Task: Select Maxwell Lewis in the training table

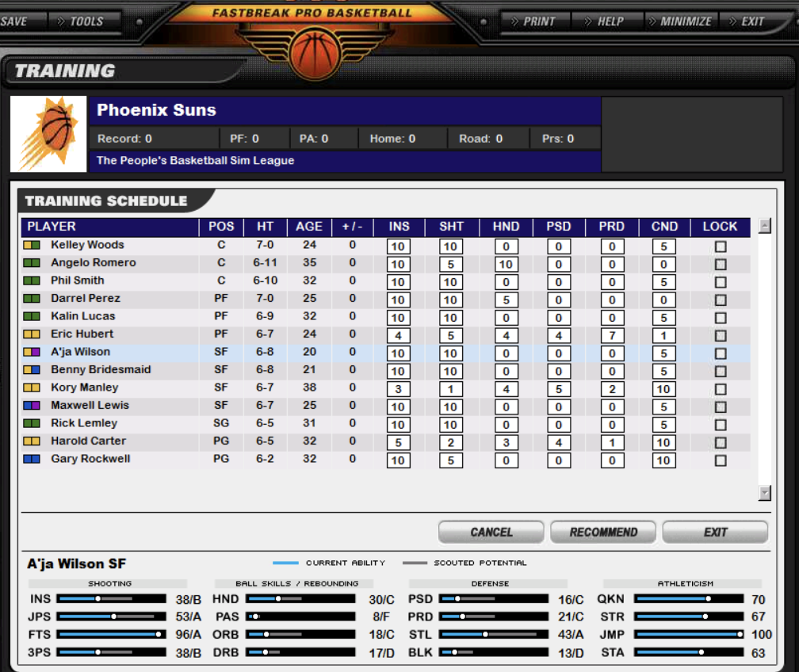Action: click(x=90, y=406)
